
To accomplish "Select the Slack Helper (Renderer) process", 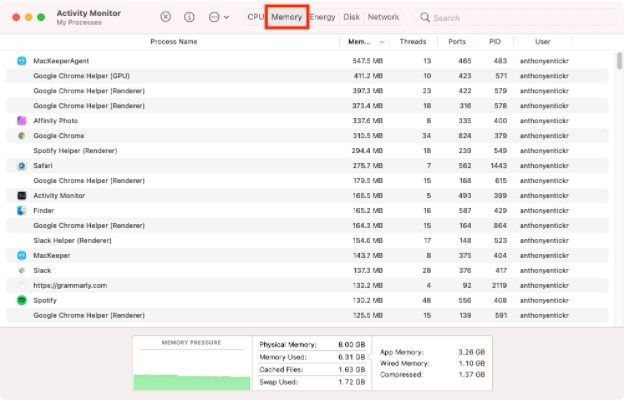I will click(x=307, y=240).
